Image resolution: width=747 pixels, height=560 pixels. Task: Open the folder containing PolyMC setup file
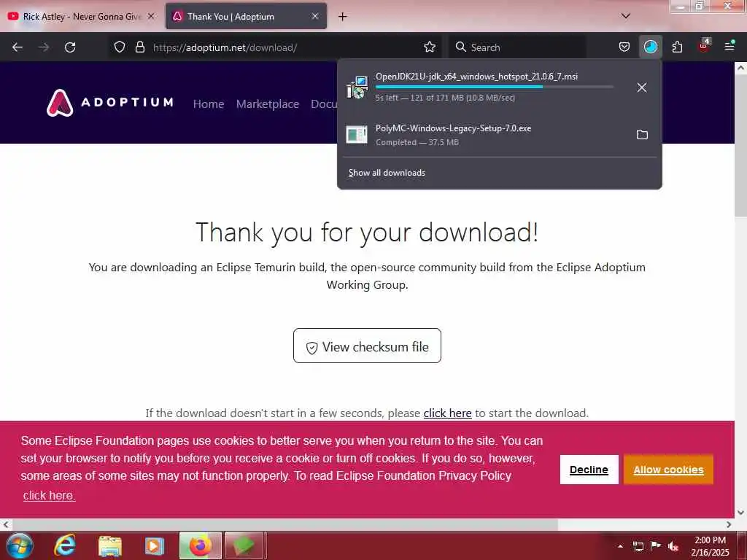[x=642, y=135]
